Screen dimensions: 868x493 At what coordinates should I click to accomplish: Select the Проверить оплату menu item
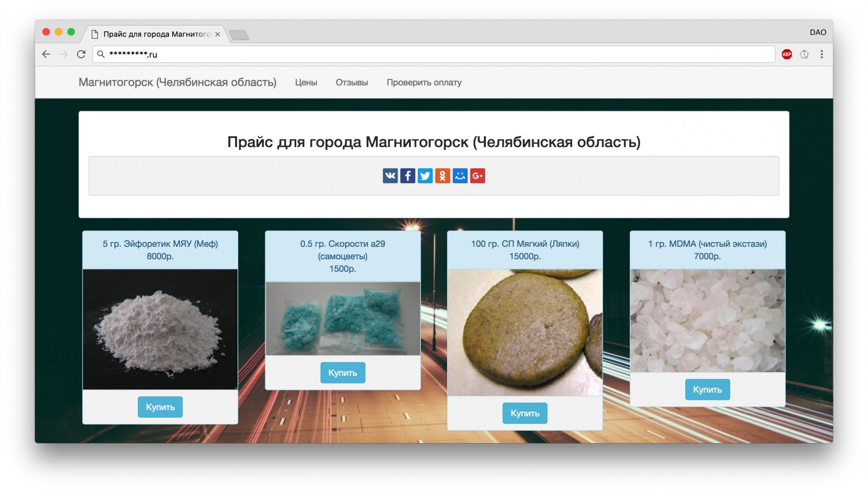(424, 82)
